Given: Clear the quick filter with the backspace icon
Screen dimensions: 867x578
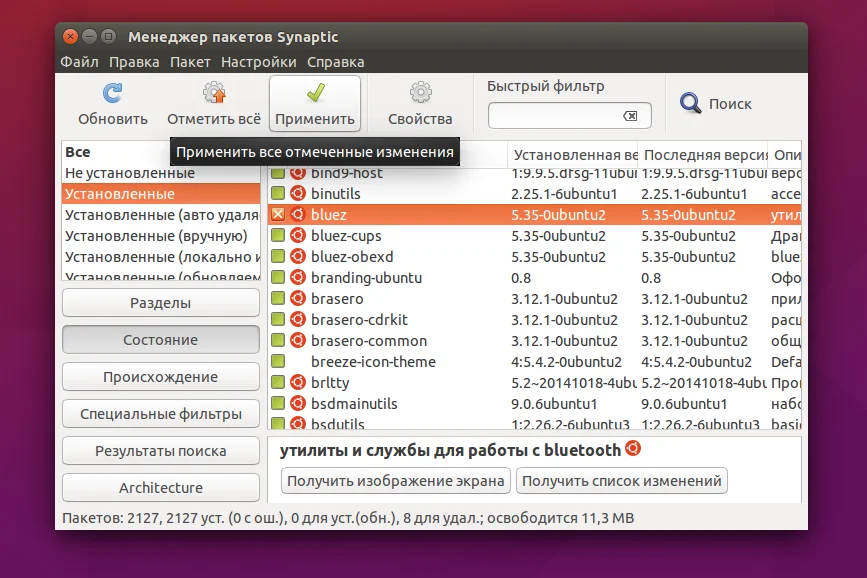Looking at the screenshot, I should [630, 116].
